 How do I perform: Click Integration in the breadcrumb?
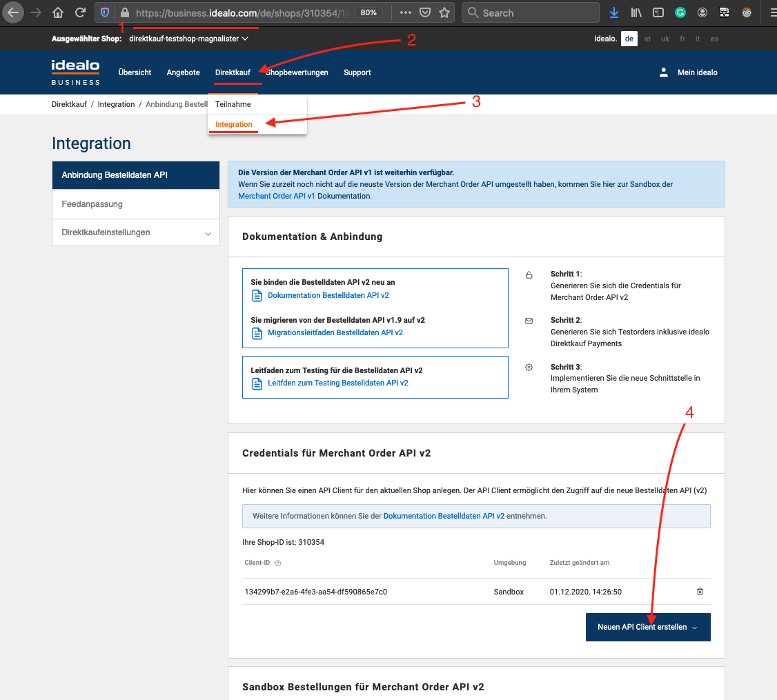(x=116, y=104)
